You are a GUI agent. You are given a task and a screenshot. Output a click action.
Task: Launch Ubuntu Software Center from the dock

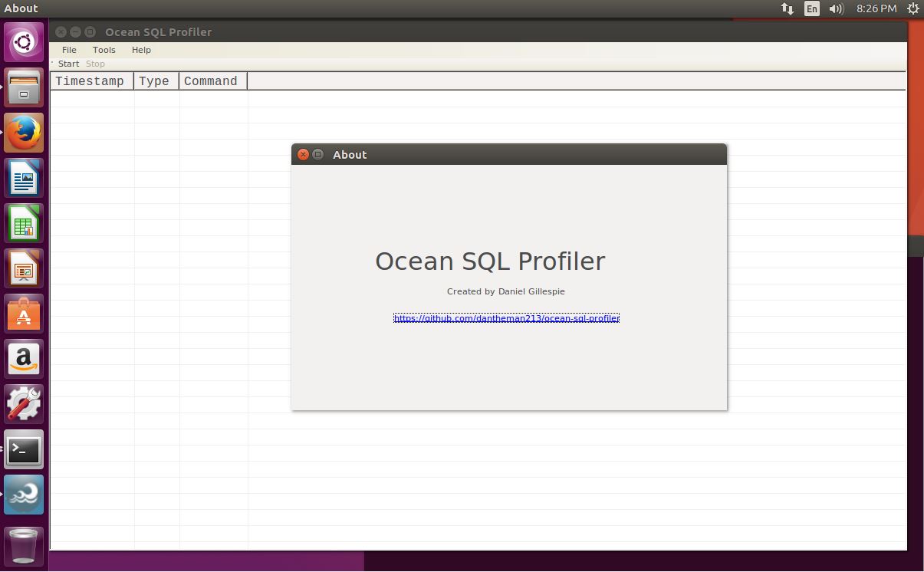(x=23, y=314)
